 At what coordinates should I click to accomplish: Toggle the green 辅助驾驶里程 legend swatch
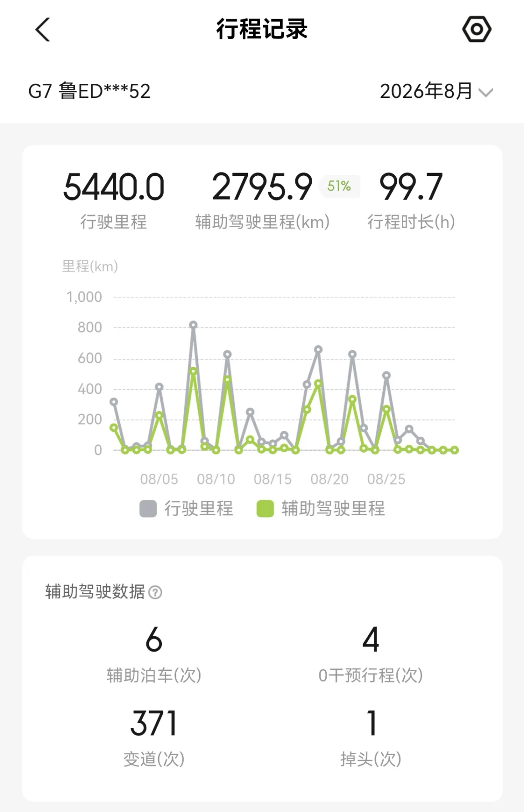tap(265, 509)
